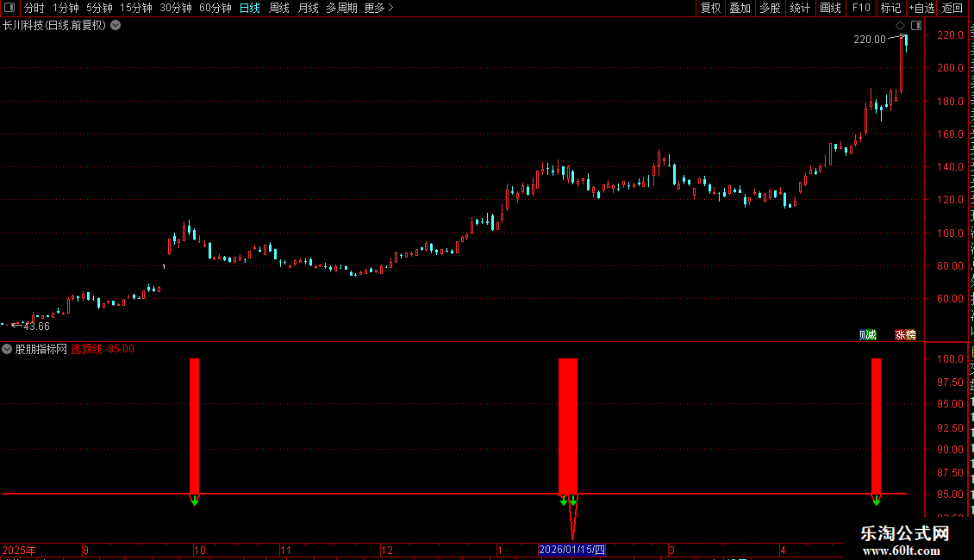Click the 90.00 indicator axis label
The image size is (974, 560).
point(951,450)
